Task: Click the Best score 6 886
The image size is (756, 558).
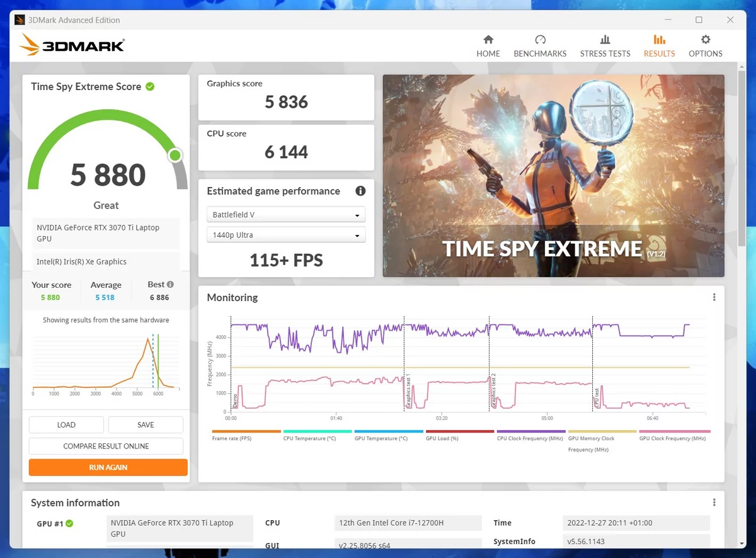Action: pyautogui.click(x=159, y=297)
